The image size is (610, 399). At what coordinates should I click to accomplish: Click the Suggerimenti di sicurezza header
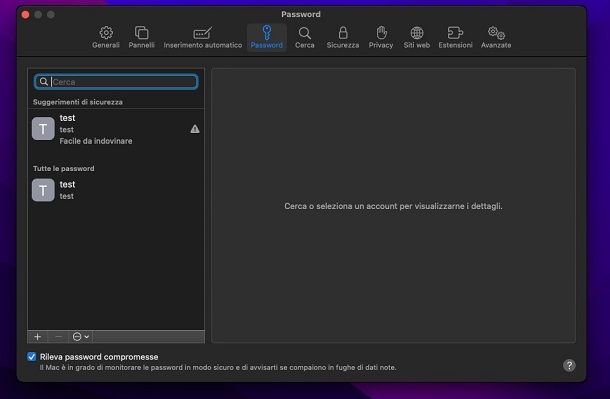78,102
